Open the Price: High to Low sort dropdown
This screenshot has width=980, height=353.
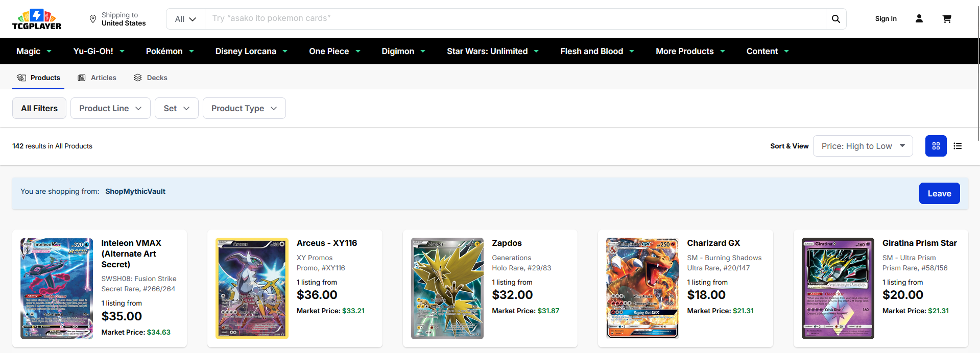click(x=863, y=146)
